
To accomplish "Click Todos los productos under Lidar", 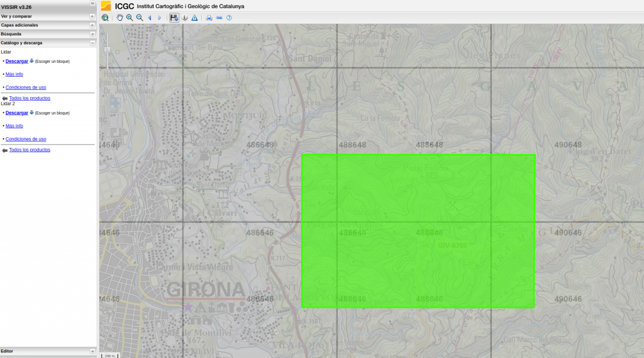I will (x=30, y=98).
